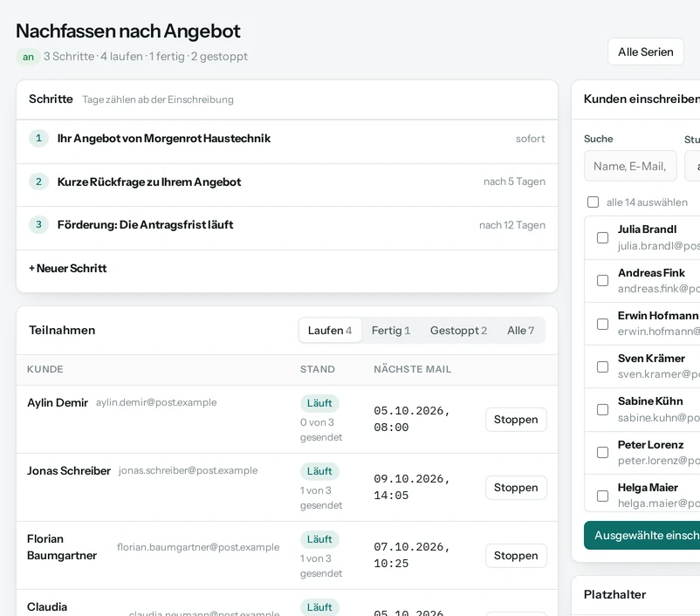Check the box for Erwin Hofmann
Screen dimensions: 700x616
click(602, 324)
